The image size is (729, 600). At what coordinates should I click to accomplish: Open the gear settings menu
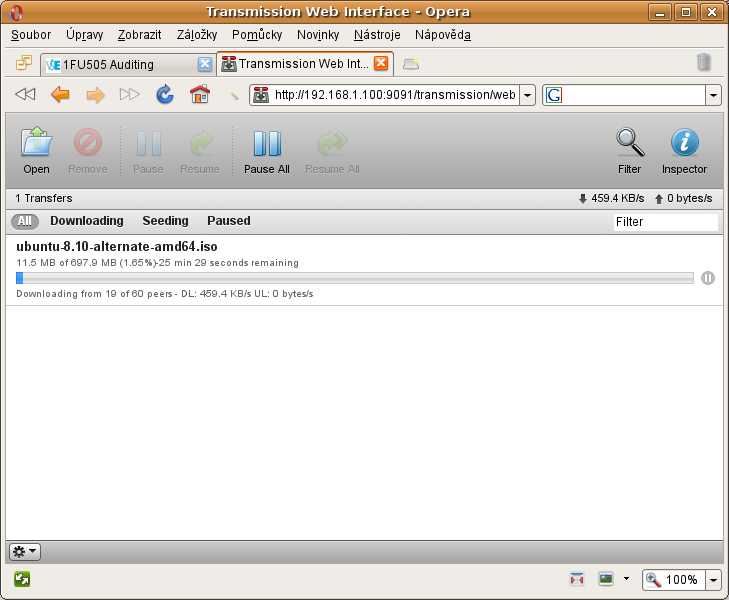tap(25, 552)
